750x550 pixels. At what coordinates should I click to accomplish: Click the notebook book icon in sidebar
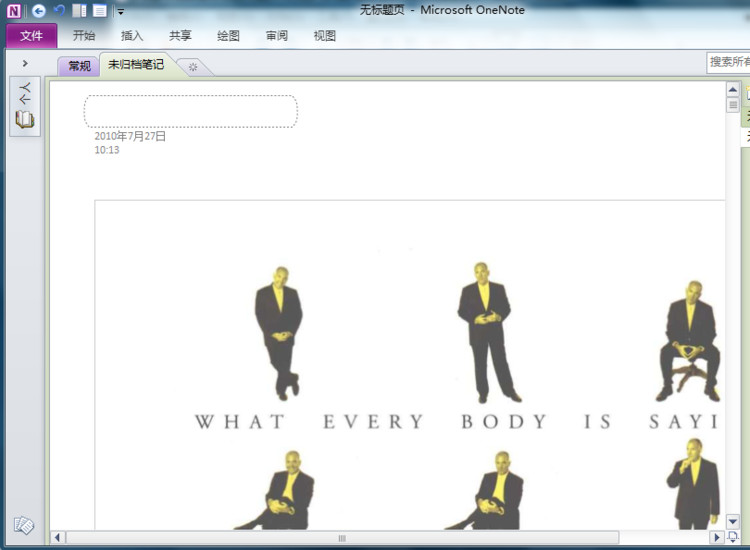coord(25,120)
